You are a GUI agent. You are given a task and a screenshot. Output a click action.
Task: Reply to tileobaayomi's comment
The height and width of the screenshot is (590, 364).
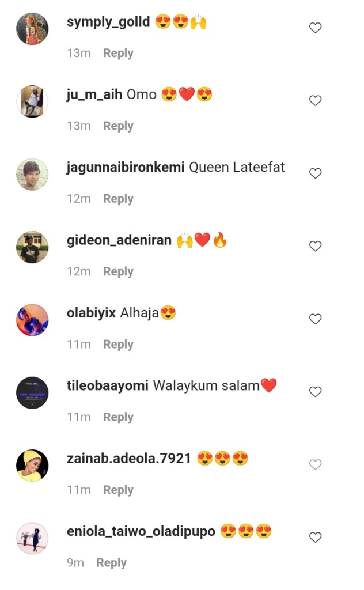click(118, 417)
